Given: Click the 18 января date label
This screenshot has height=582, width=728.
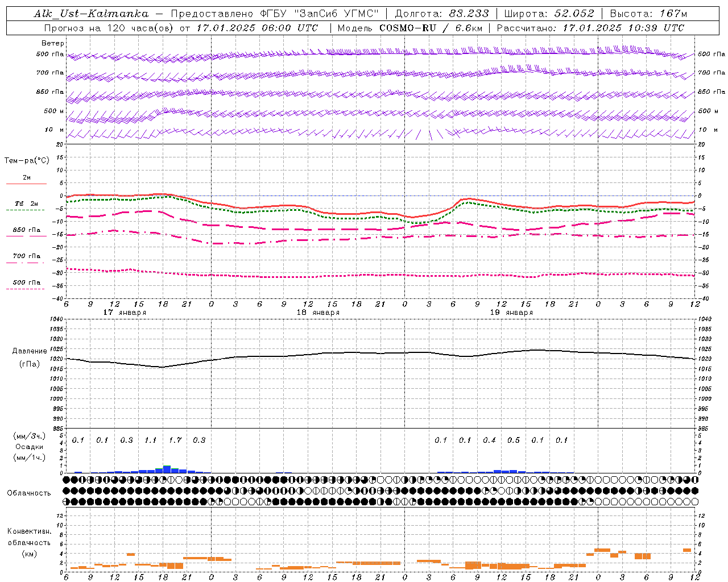Looking at the screenshot, I should (318, 313).
